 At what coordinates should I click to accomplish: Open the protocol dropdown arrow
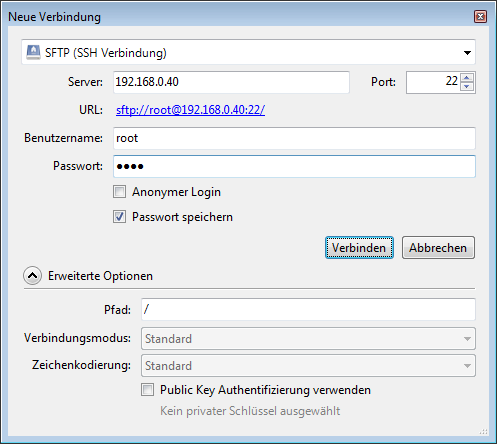click(x=467, y=53)
